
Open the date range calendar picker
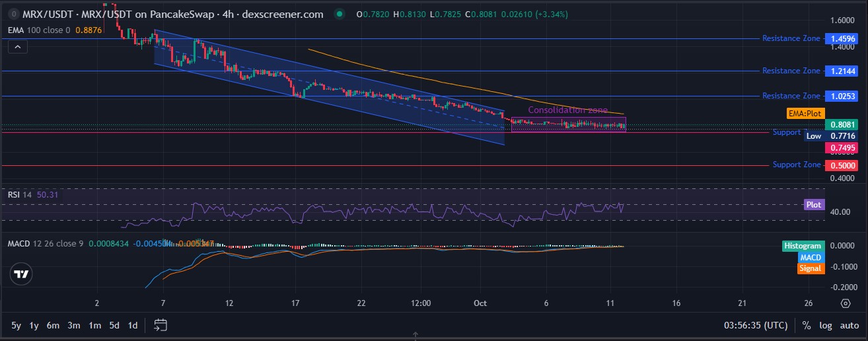(x=161, y=324)
